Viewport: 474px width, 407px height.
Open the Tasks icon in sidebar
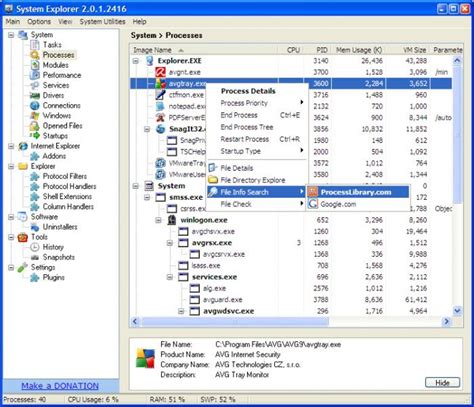[x=35, y=45]
